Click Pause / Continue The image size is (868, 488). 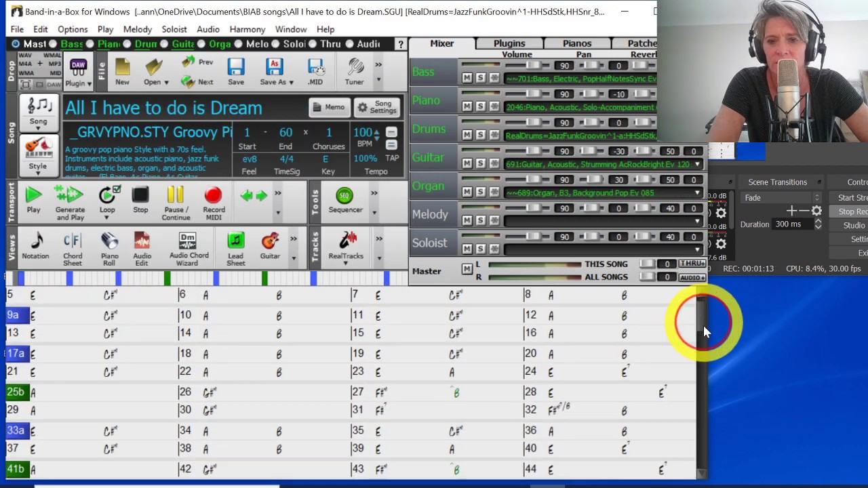click(176, 203)
